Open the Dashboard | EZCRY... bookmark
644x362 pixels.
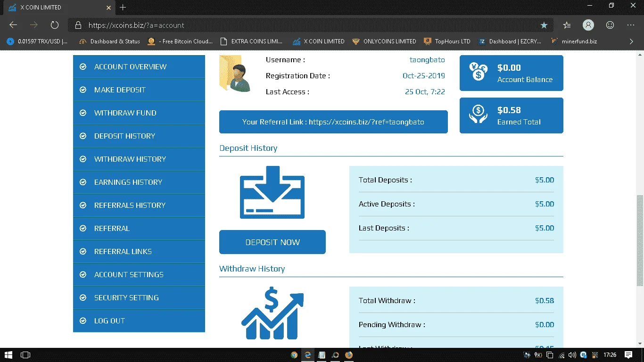pyautogui.click(x=510, y=41)
